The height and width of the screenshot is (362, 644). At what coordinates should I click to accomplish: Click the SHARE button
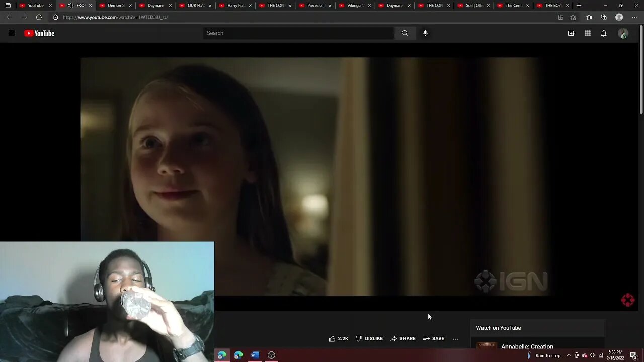[x=403, y=339]
